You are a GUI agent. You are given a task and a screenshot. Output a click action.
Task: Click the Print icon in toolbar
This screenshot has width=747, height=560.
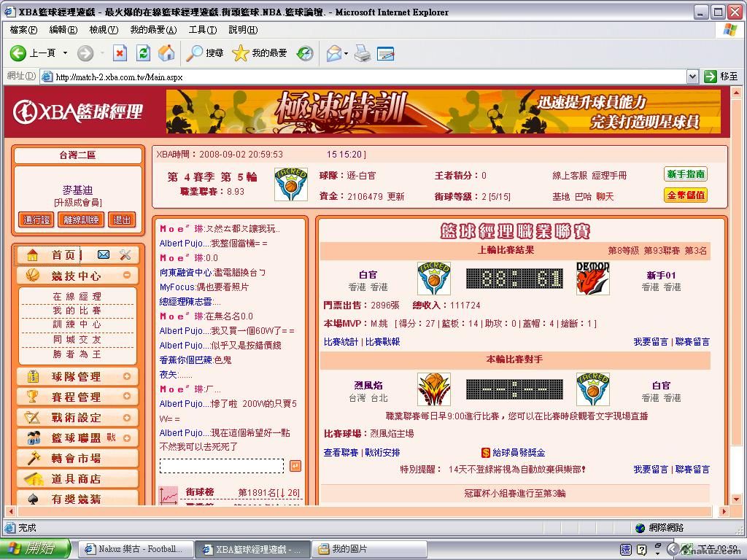[363, 53]
